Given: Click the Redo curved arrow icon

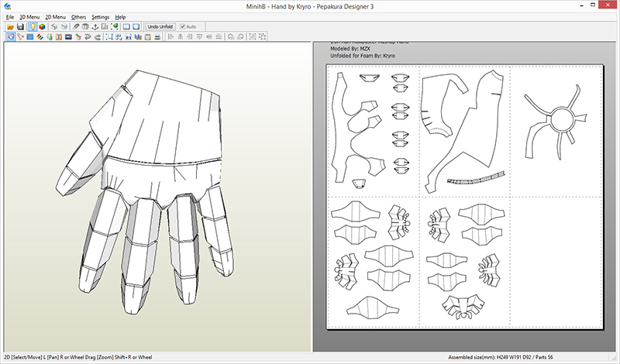Looking at the screenshot, I should (98, 36).
